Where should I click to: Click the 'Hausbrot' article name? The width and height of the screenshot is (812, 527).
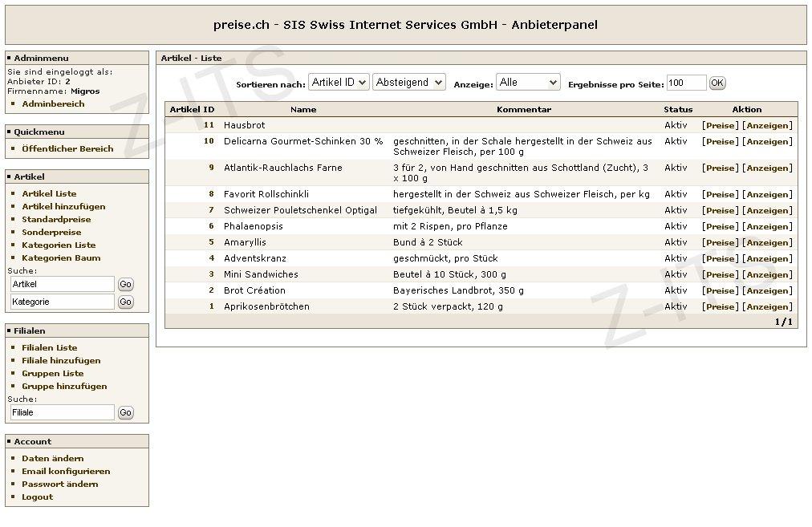coord(245,125)
